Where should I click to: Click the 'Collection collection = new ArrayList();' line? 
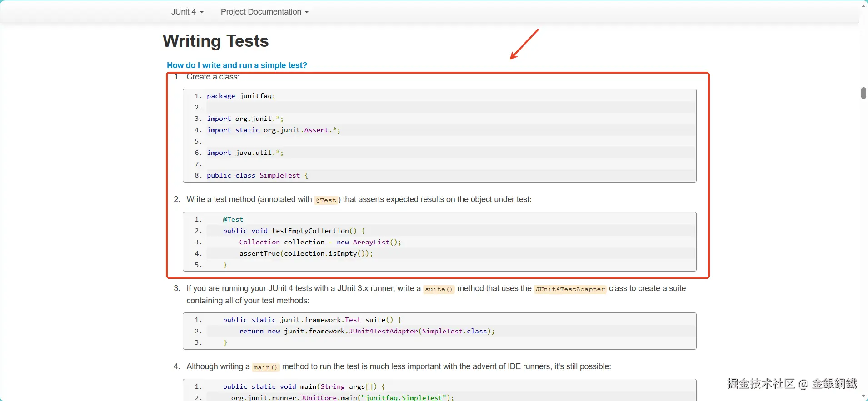tap(320, 242)
